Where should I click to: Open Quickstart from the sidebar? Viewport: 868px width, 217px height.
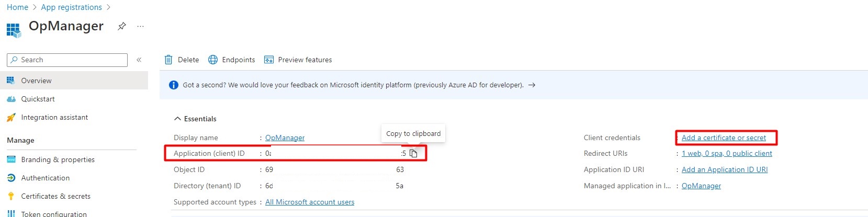(x=38, y=99)
